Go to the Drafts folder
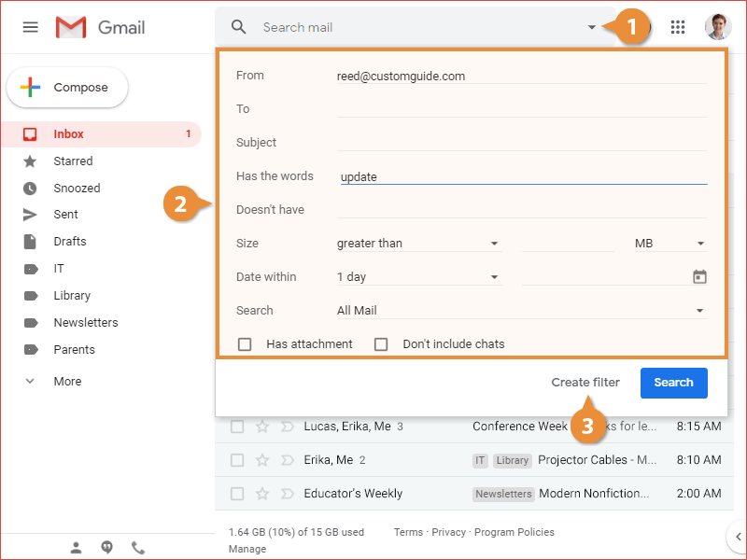The height and width of the screenshot is (560, 747). click(x=70, y=241)
